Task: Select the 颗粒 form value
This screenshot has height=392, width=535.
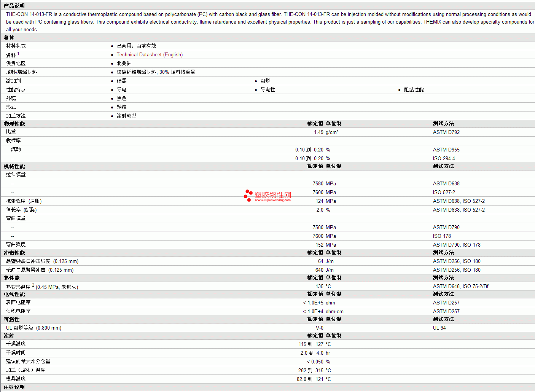Action: tap(121, 107)
